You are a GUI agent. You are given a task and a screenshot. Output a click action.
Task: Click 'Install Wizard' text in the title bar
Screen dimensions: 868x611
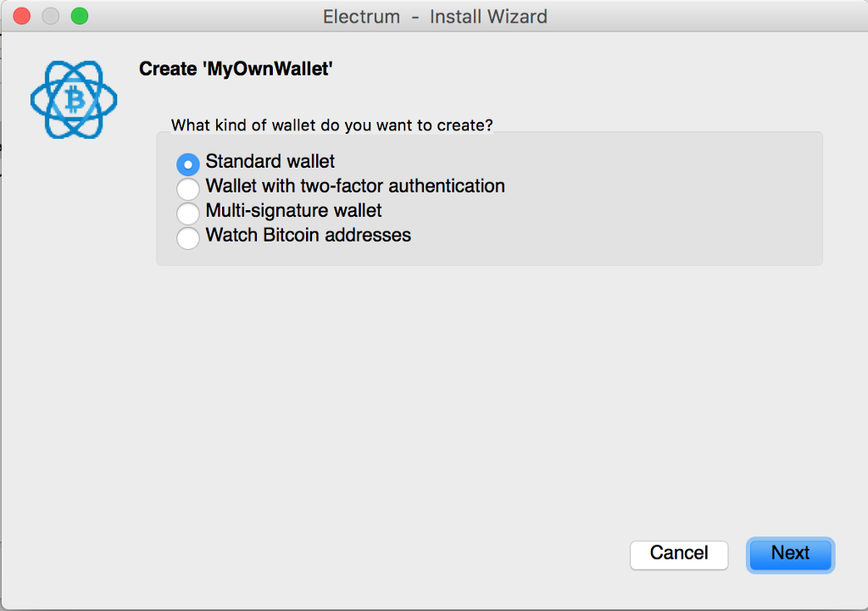click(x=488, y=17)
